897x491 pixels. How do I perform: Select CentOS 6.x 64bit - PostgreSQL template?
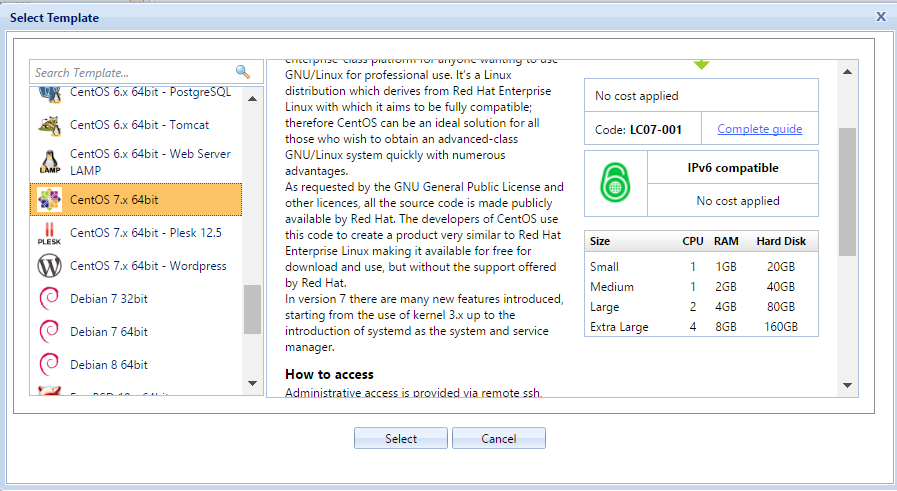click(x=136, y=94)
